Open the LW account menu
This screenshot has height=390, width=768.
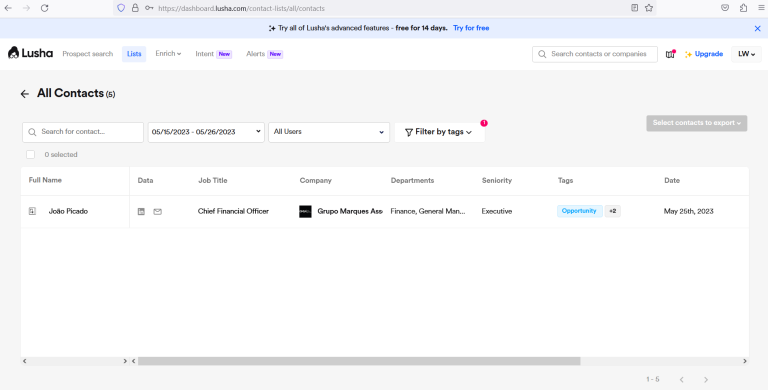746,54
